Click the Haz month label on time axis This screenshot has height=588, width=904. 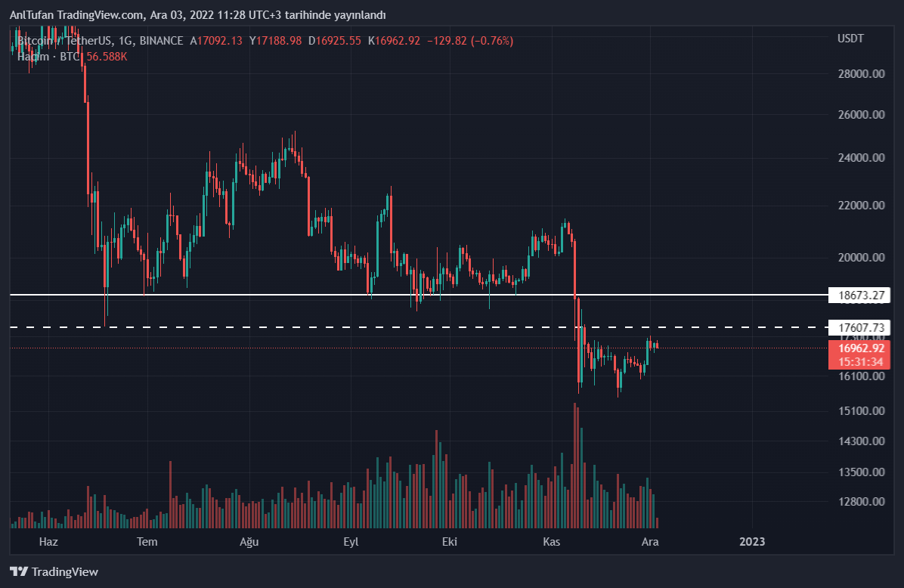48,542
